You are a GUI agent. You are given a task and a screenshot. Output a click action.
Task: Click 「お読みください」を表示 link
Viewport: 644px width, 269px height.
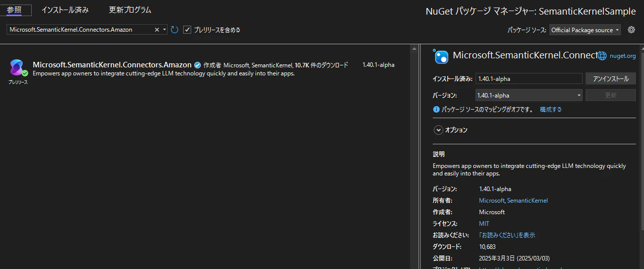pyautogui.click(x=507, y=235)
